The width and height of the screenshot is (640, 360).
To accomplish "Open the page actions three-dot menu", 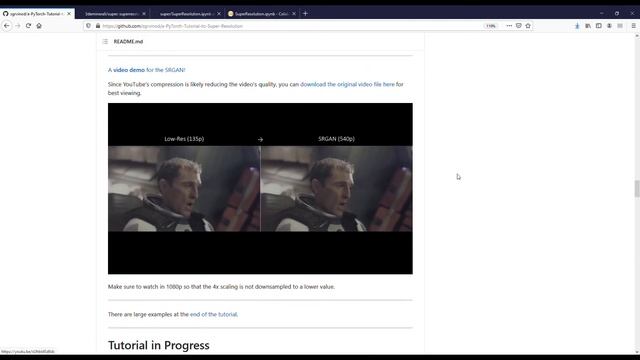I will (509, 26).
